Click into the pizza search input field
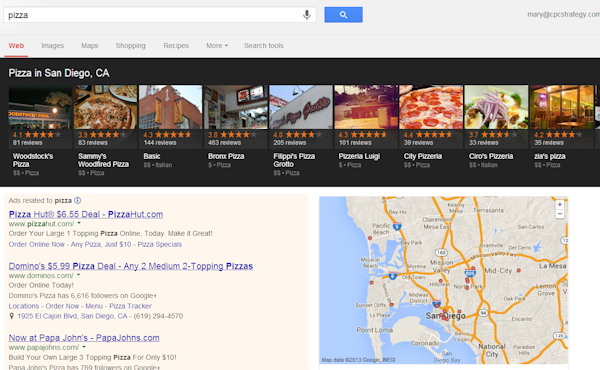This screenshot has width=600, height=370. tap(153, 15)
